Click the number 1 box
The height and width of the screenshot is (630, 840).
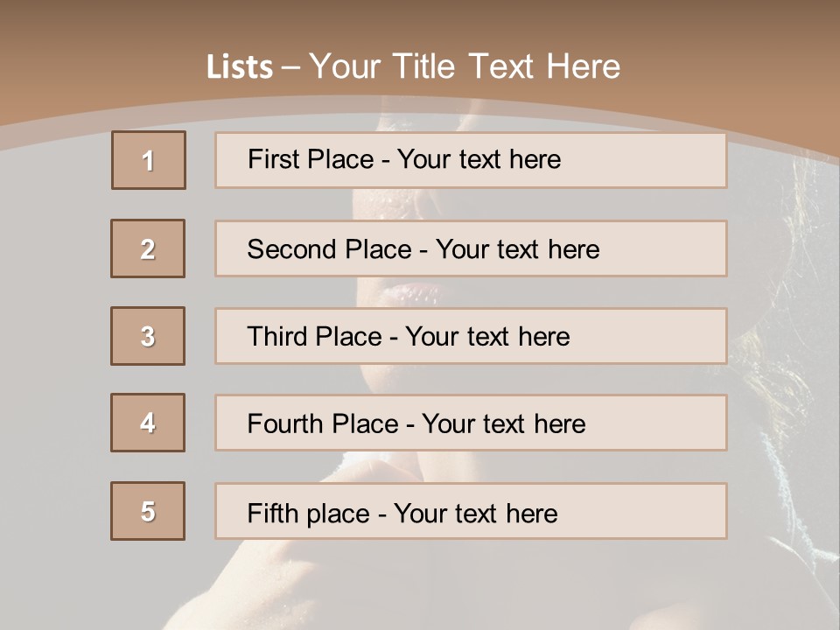click(148, 160)
